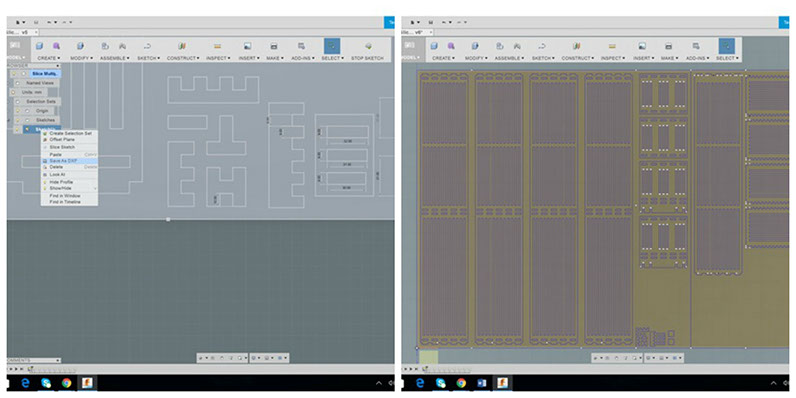
Task: Choose Find in Timeline from context menu
Action: click(70, 202)
